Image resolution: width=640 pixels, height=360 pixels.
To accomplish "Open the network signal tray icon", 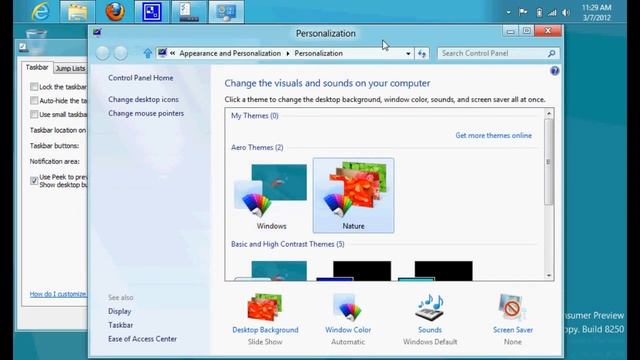I will 552,13.
